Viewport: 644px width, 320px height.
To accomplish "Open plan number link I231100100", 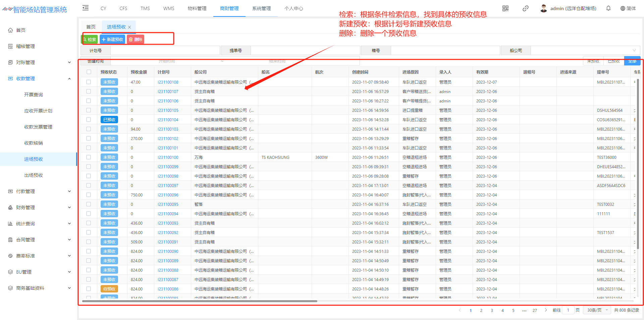I will [168, 157].
